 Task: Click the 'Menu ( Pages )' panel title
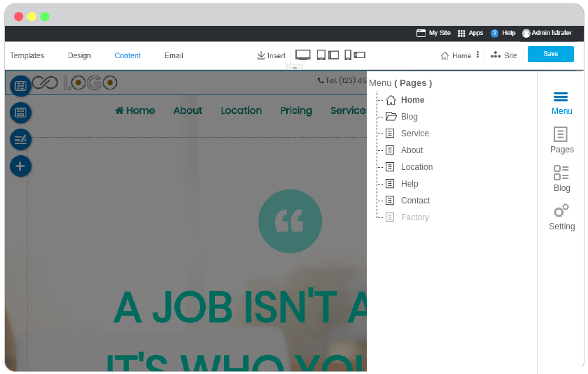[400, 83]
